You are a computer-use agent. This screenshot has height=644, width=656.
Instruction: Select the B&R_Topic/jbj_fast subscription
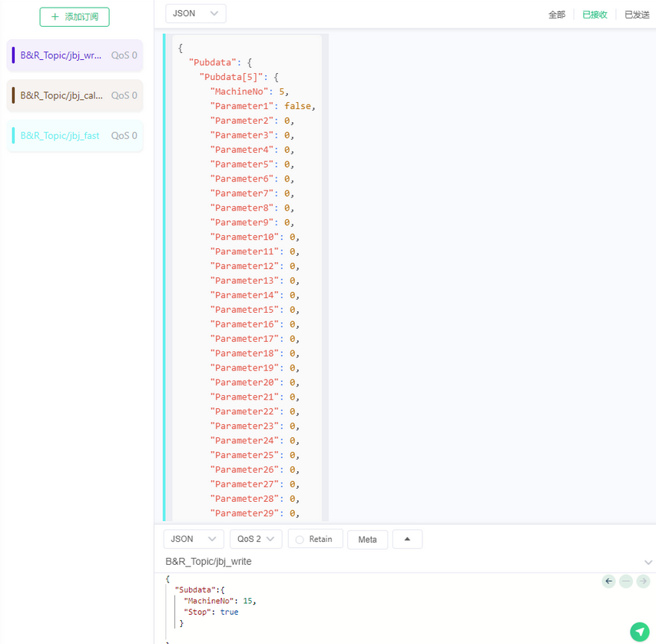(x=60, y=135)
